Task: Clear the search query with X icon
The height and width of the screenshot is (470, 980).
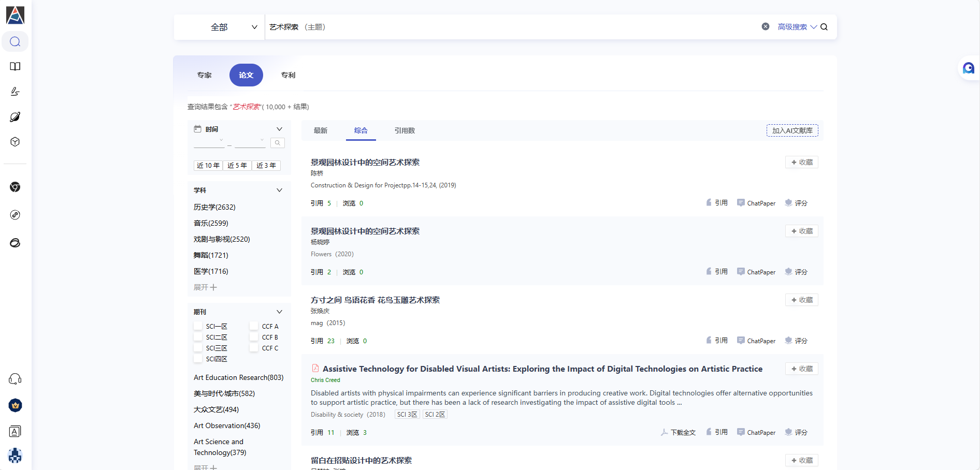Action: (765, 27)
